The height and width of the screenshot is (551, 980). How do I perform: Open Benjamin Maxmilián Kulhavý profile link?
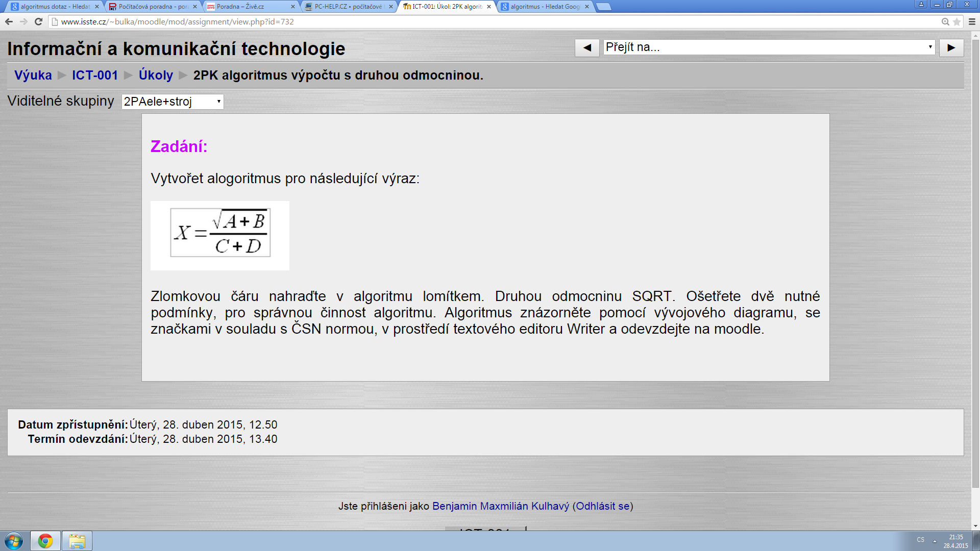tap(500, 506)
